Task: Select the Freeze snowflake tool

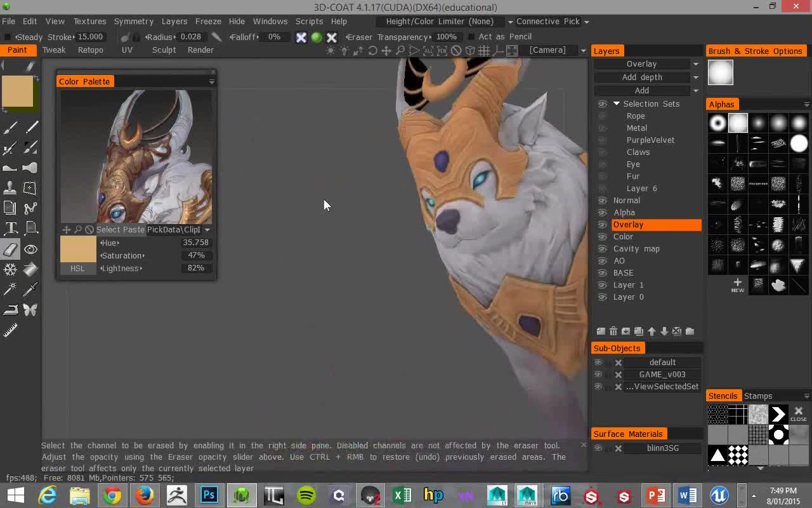Action: pos(10,269)
